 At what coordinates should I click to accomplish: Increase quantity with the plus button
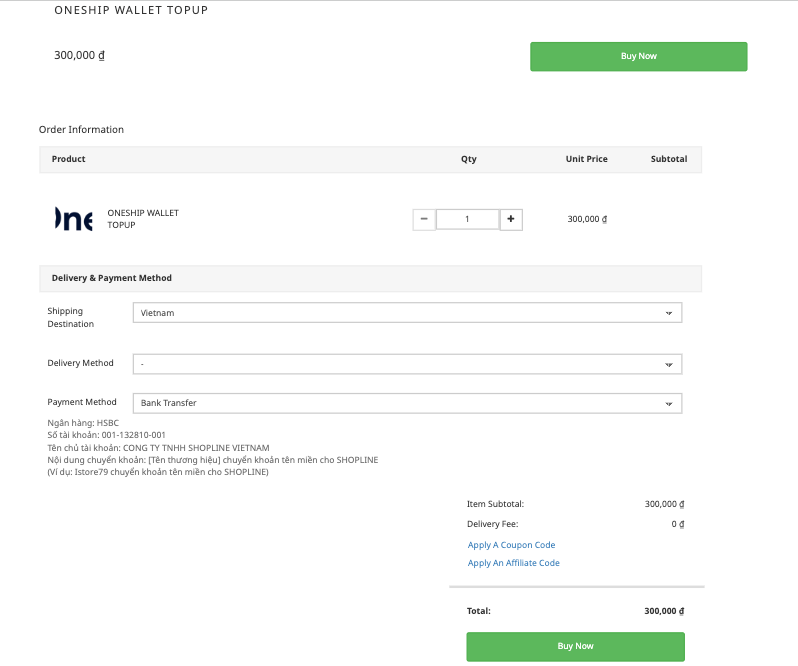tap(510, 219)
